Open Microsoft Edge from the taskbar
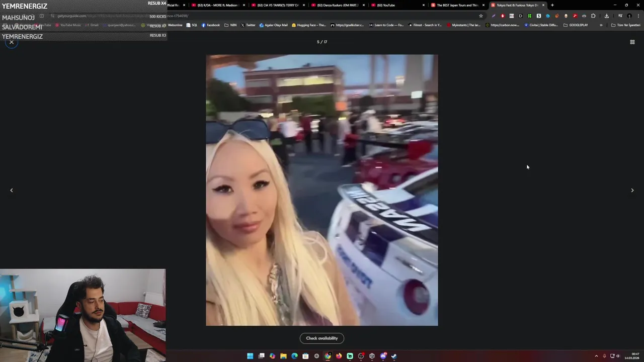 coord(294,356)
